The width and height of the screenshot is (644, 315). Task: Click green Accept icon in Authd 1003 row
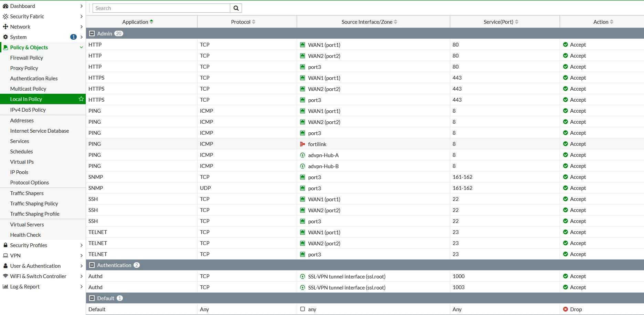tap(566, 287)
